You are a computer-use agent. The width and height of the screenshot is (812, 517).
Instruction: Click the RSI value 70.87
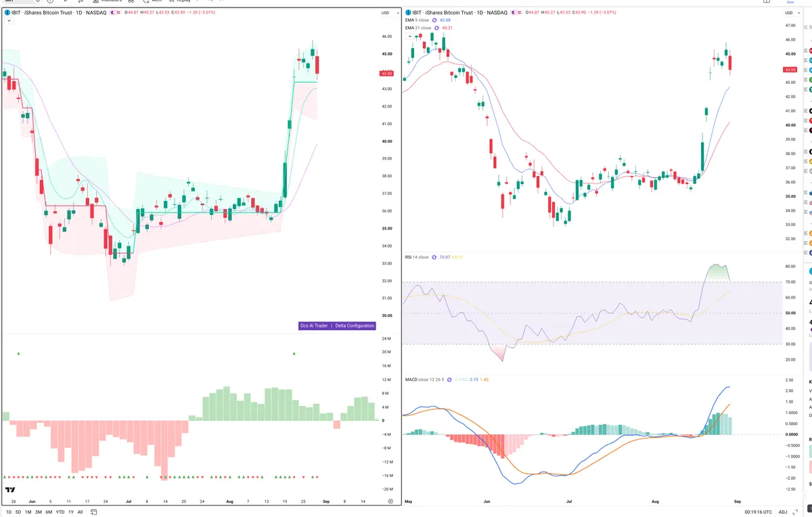[x=445, y=257]
